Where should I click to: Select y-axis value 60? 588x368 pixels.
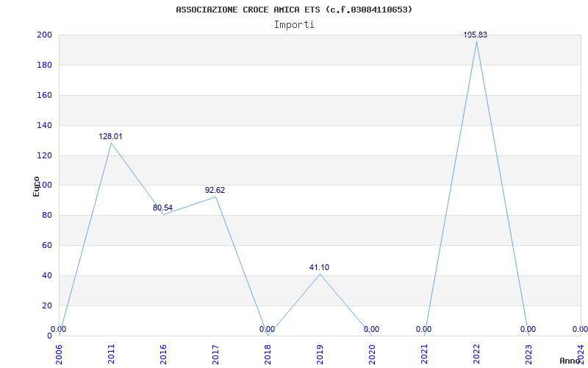(x=46, y=245)
